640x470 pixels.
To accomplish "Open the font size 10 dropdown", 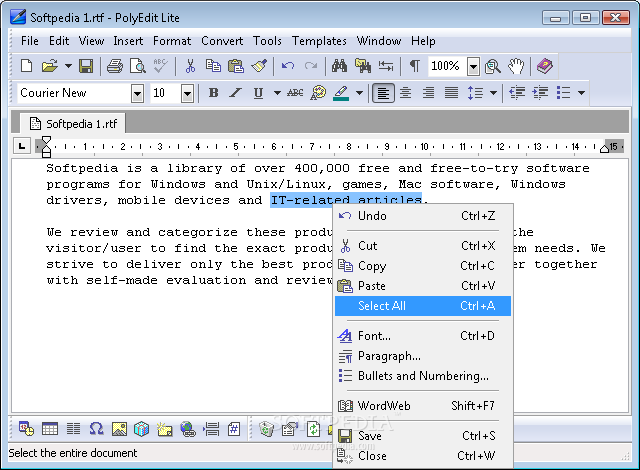I will pos(187,94).
